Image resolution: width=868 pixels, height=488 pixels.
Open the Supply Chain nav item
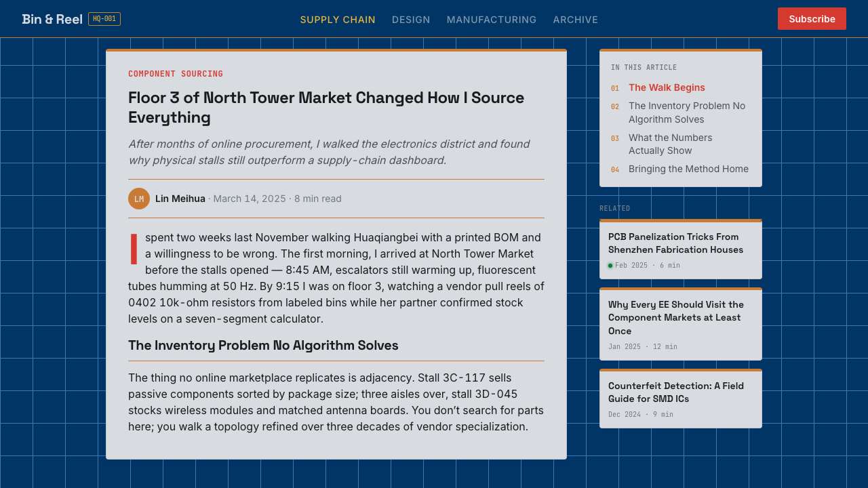(x=338, y=20)
